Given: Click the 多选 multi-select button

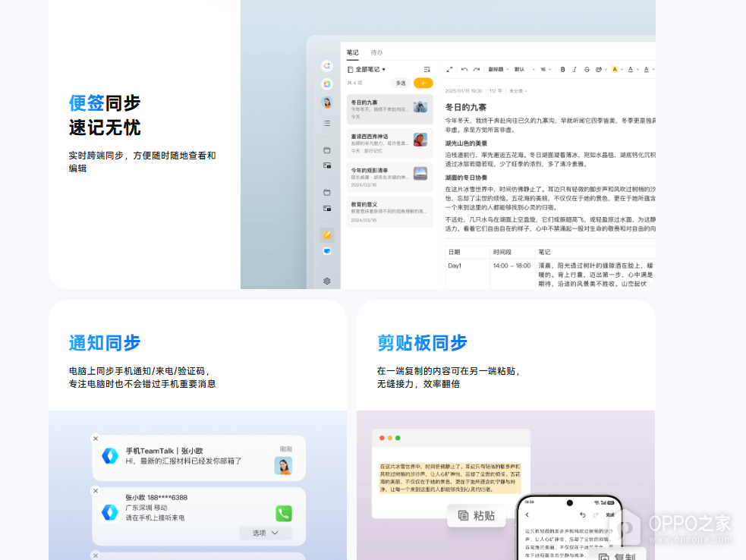Looking at the screenshot, I should click(x=401, y=83).
